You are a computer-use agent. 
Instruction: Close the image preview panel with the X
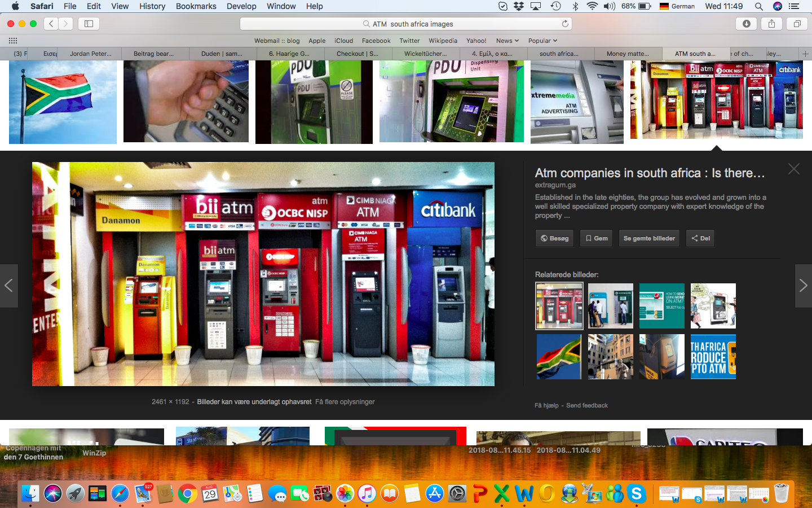click(x=794, y=169)
